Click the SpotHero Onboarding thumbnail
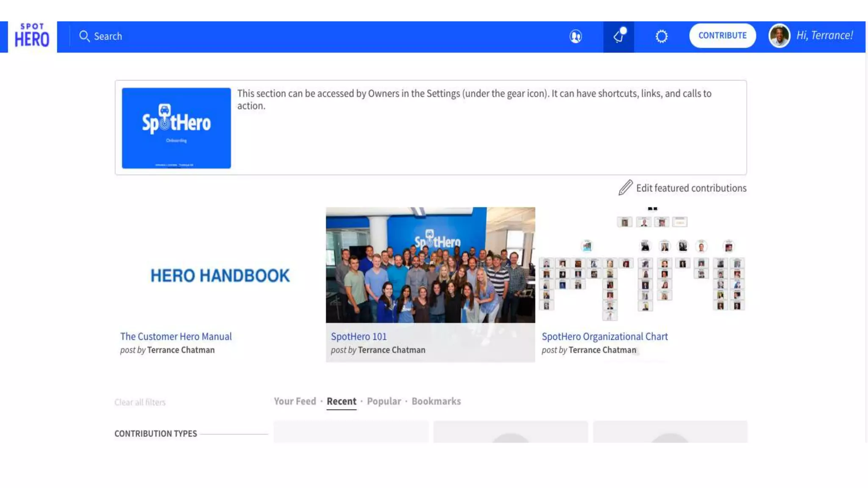Viewport: 868px width, 488px height. coord(176,128)
